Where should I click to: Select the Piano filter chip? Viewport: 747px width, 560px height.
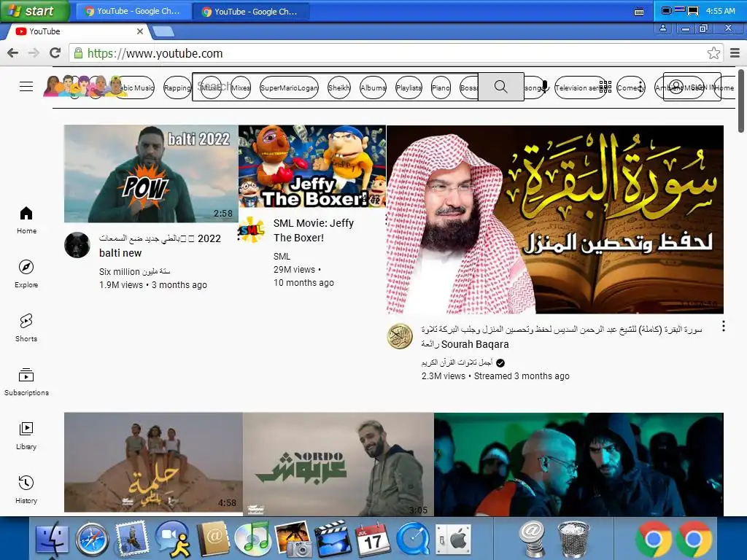pos(441,87)
